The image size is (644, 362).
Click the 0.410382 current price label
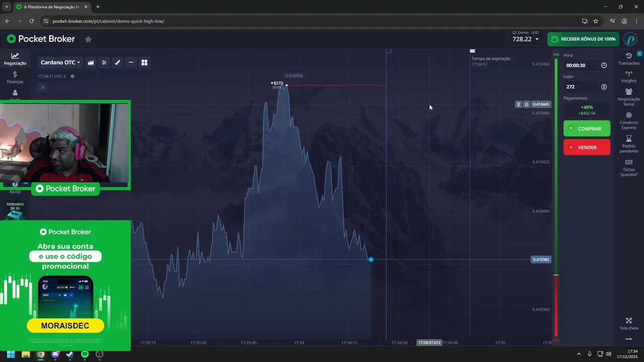tap(541, 259)
